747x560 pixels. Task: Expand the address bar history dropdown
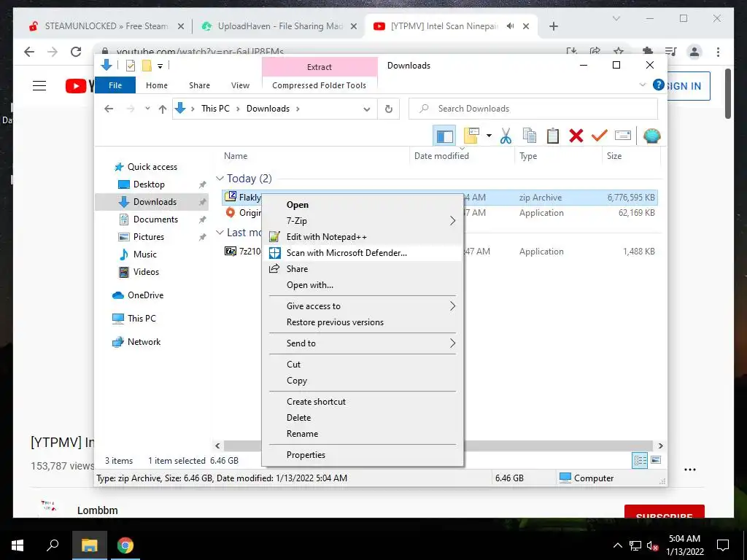(x=366, y=109)
